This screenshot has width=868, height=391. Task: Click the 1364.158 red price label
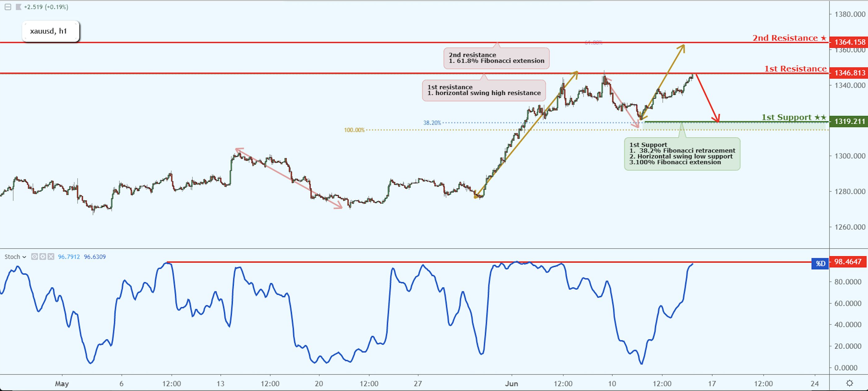tap(849, 42)
